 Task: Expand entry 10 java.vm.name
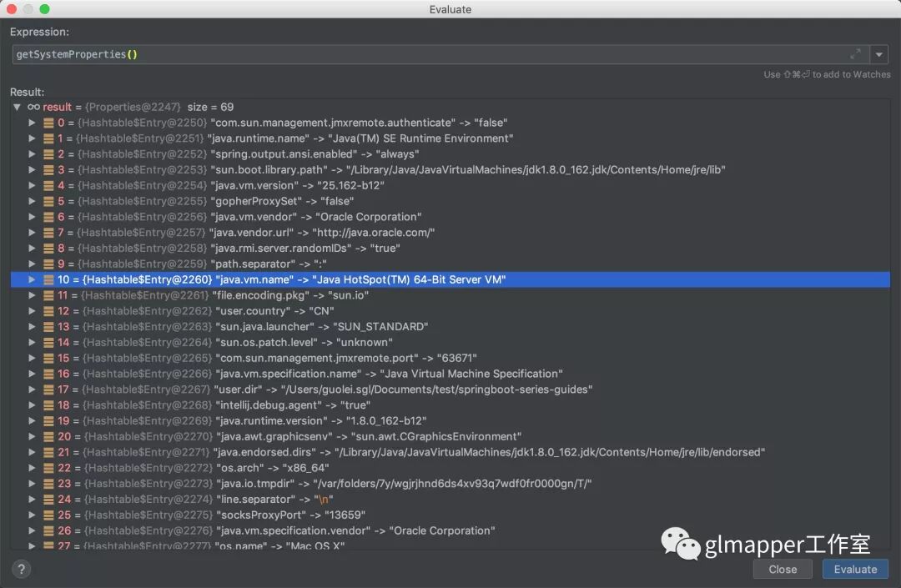coord(33,279)
